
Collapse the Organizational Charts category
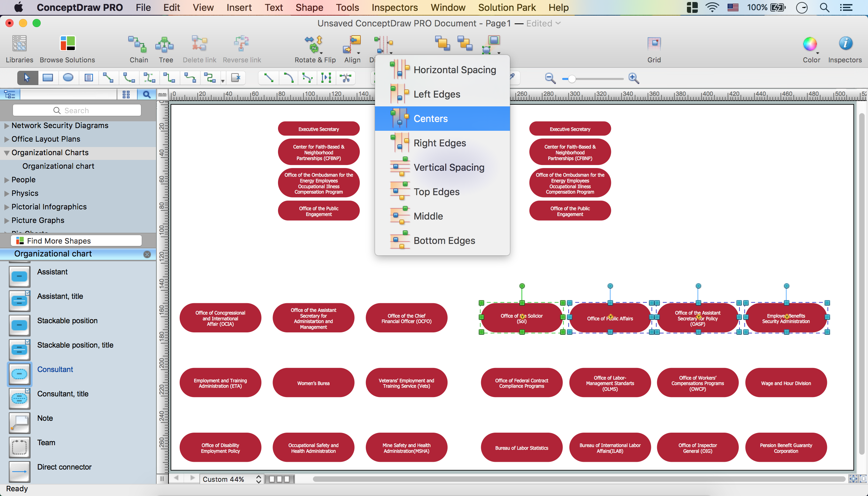coord(6,153)
